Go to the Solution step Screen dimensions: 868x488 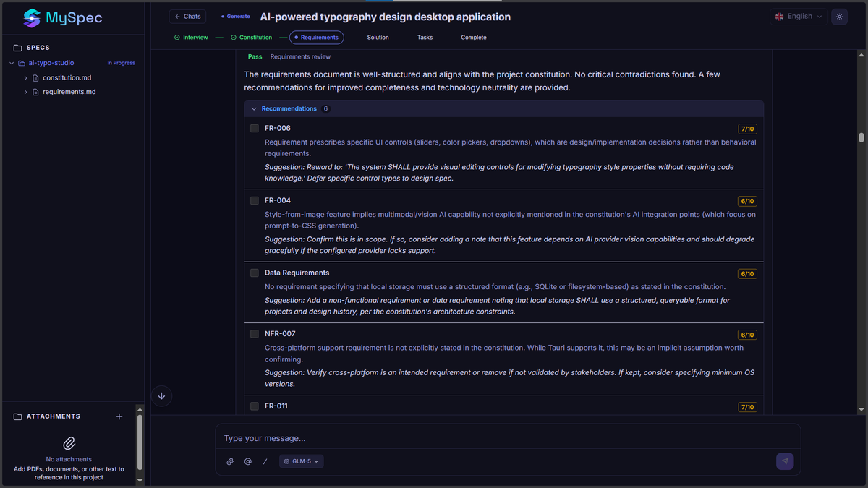coord(378,38)
